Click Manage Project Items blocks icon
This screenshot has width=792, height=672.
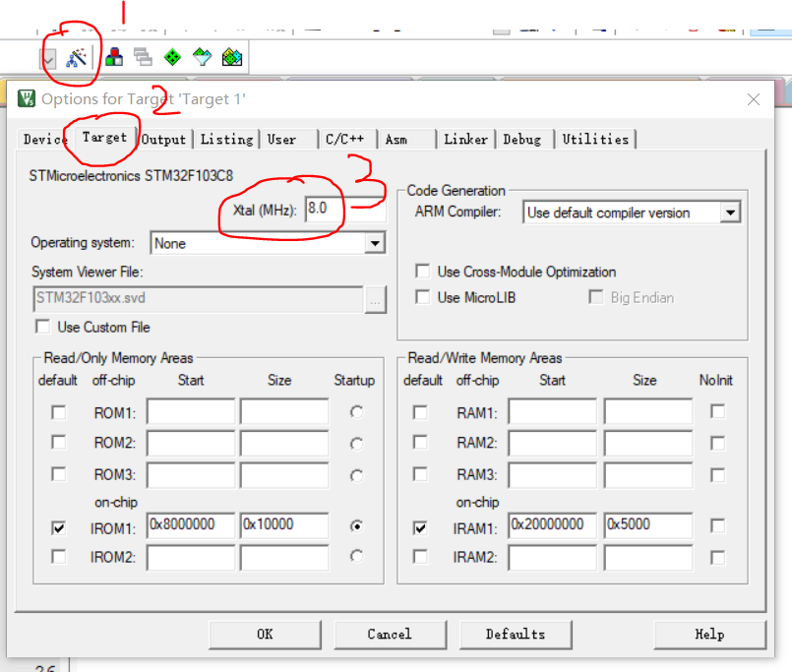pos(114,57)
